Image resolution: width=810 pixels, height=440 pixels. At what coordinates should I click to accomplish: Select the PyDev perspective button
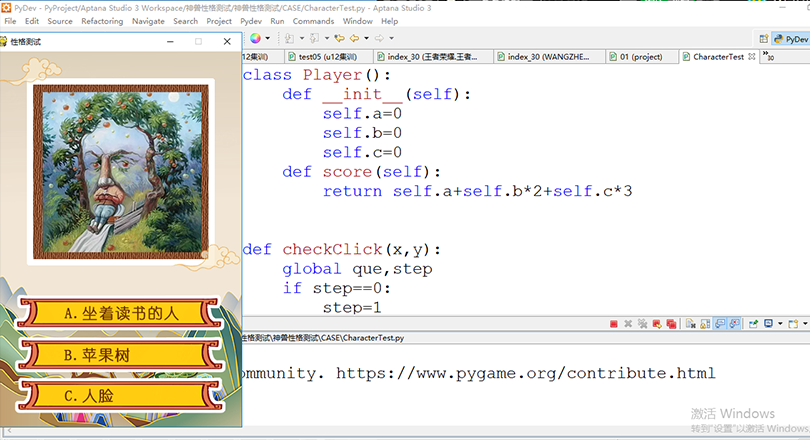(x=791, y=38)
